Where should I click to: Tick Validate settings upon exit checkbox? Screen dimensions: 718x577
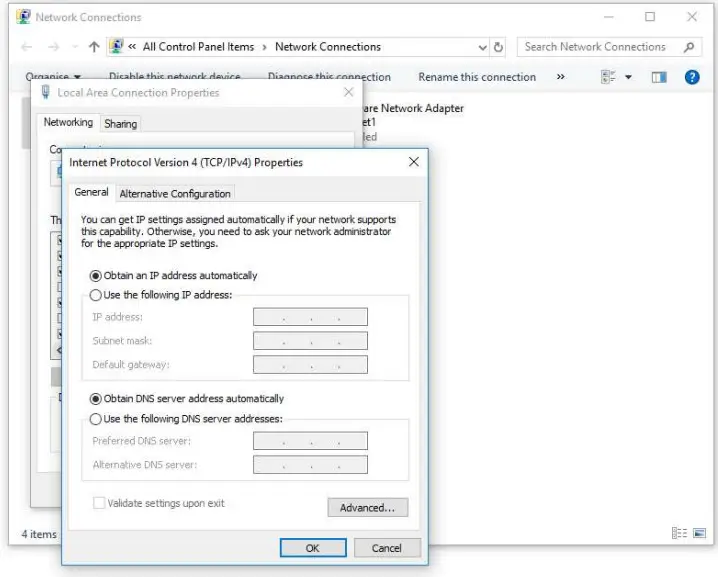[99, 503]
